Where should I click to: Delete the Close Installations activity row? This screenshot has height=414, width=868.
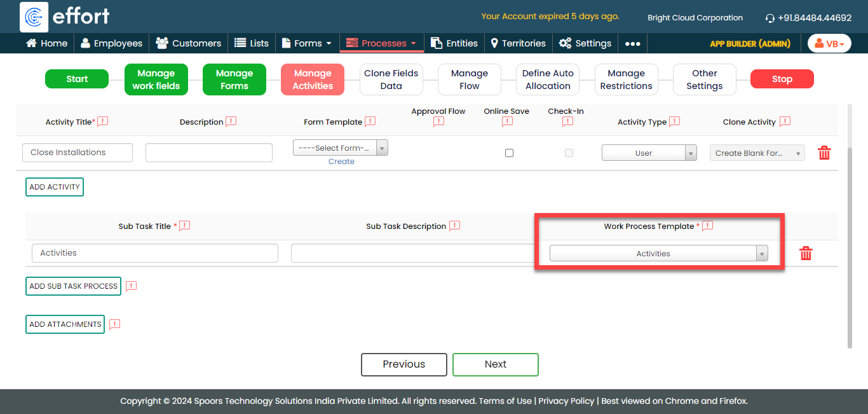(x=824, y=153)
